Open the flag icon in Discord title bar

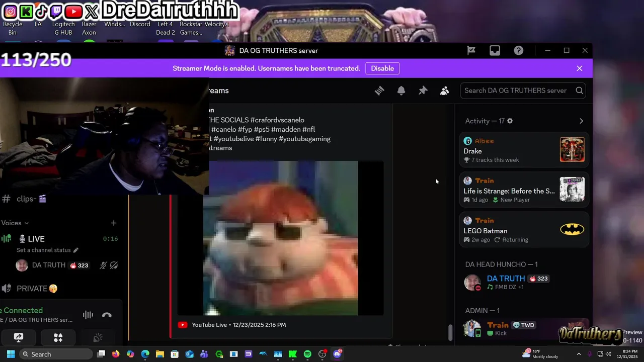tap(471, 50)
